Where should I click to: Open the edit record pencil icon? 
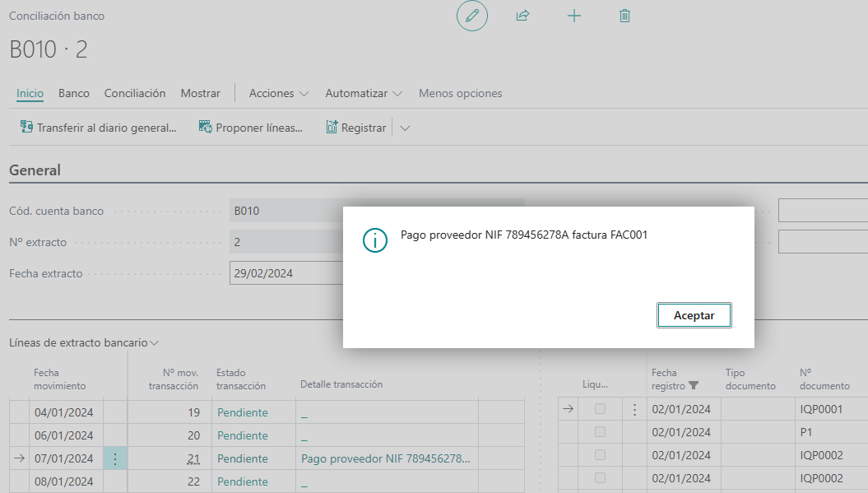click(x=471, y=16)
